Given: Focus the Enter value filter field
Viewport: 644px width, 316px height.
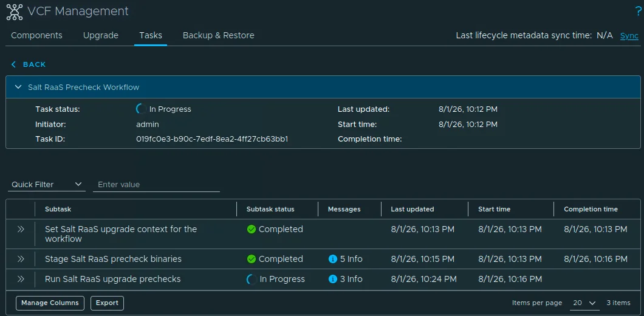Looking at the screenshot, I should 157,185.
